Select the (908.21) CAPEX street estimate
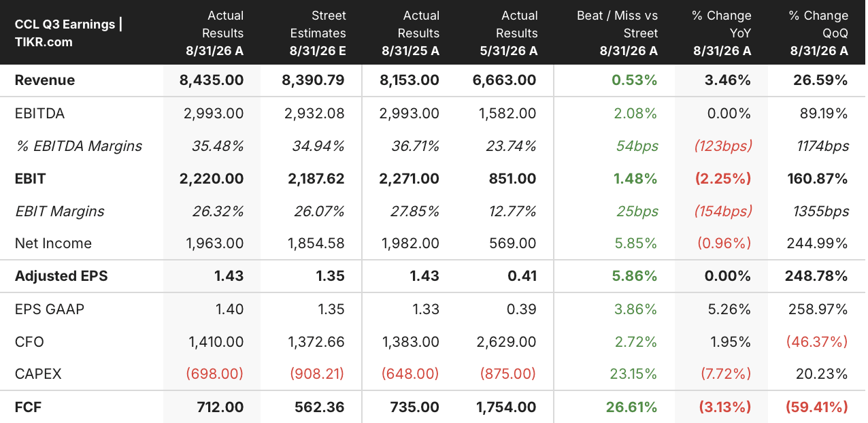The image size is (868, 423). point(317,374)
